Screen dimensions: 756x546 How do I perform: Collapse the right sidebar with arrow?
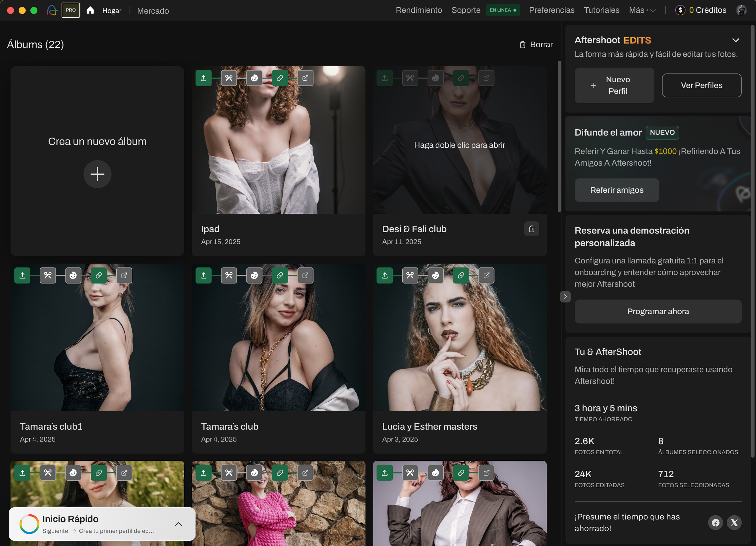565,297
